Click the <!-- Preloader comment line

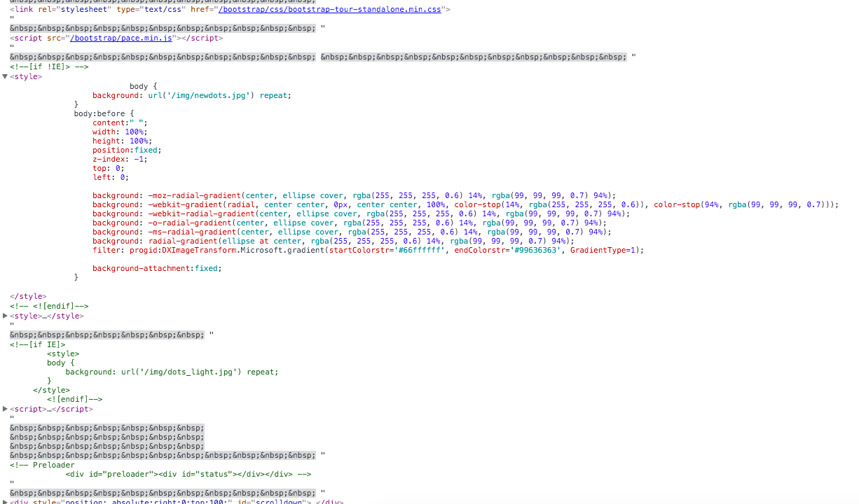tap(42, 465)
